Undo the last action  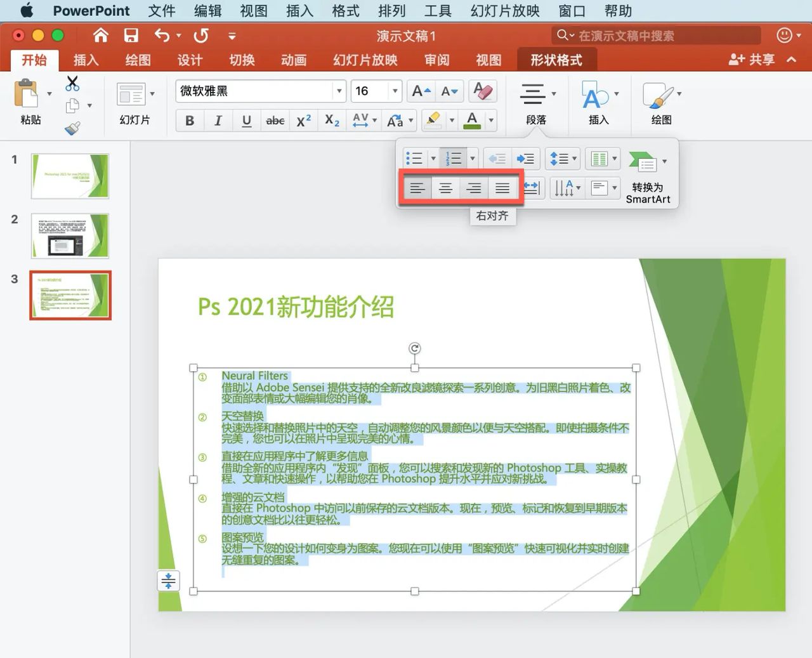coord(162,36)
